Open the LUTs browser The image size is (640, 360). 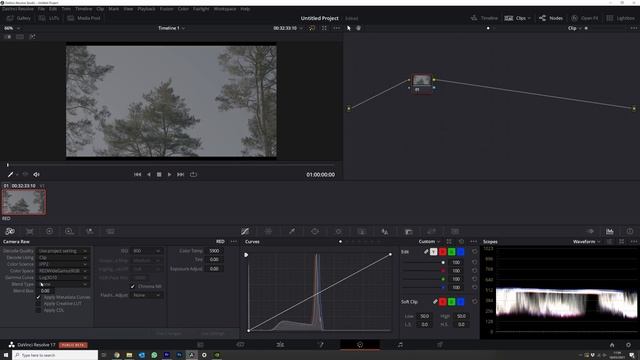(x=49, y=18)
